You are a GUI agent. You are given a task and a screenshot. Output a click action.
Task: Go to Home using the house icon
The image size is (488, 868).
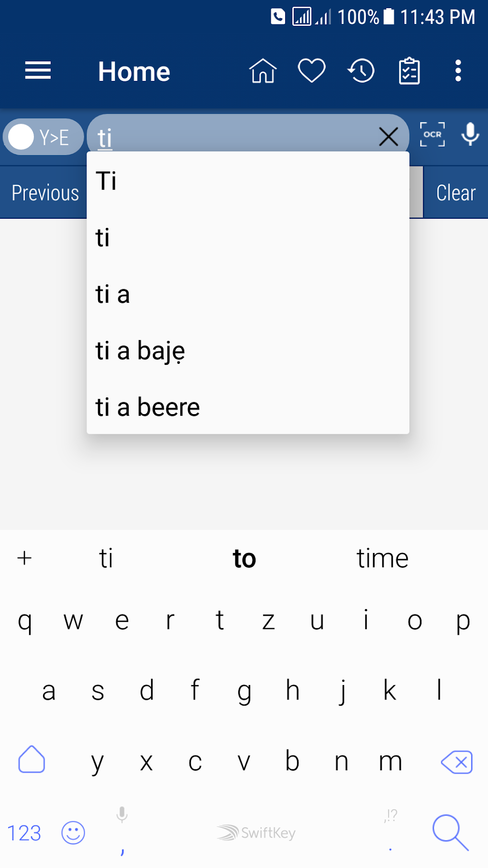[x=263, y=70]
